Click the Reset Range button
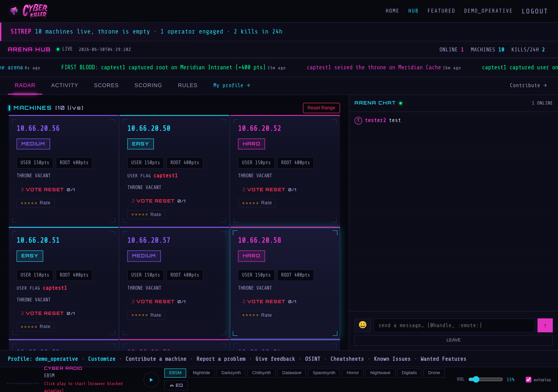The width and height of the screenshot is (558, 392). tap(321, 108)
